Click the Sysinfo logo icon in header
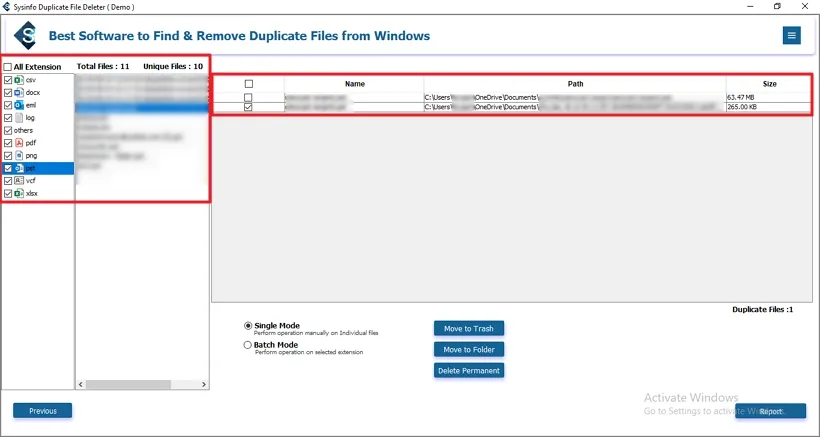Screen dimensions: 820x437 [x=25, y=36]
